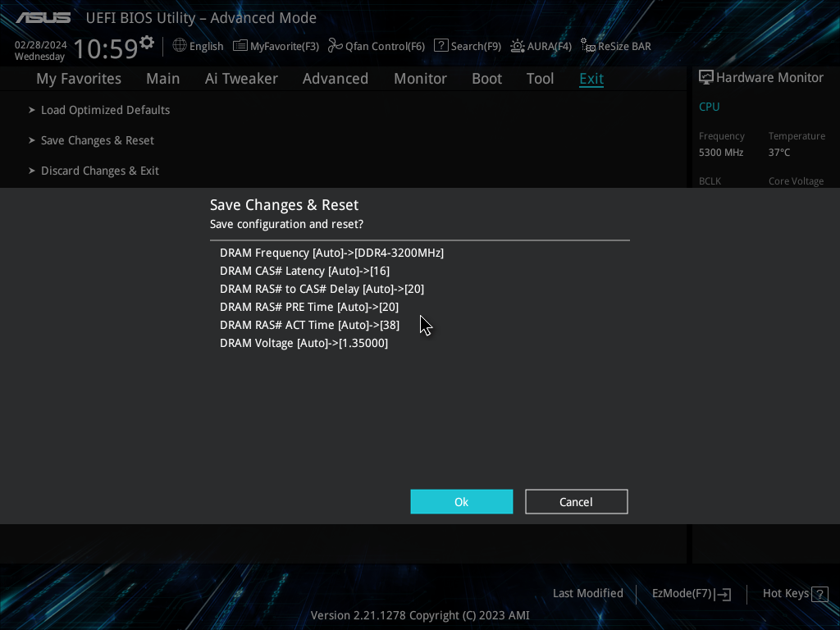Open Qfan Control fan icon

[x=335, y=46]
